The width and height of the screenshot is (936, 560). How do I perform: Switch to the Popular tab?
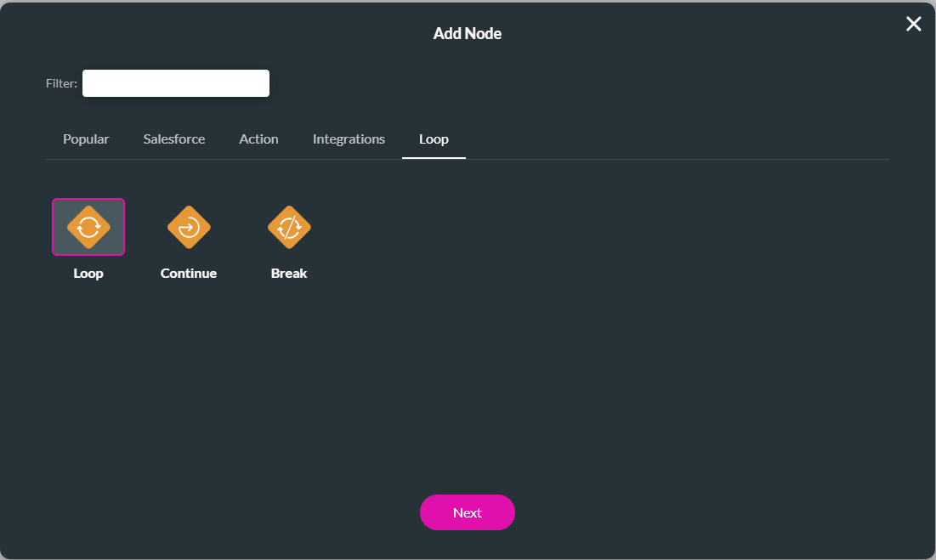coord(86,139)
